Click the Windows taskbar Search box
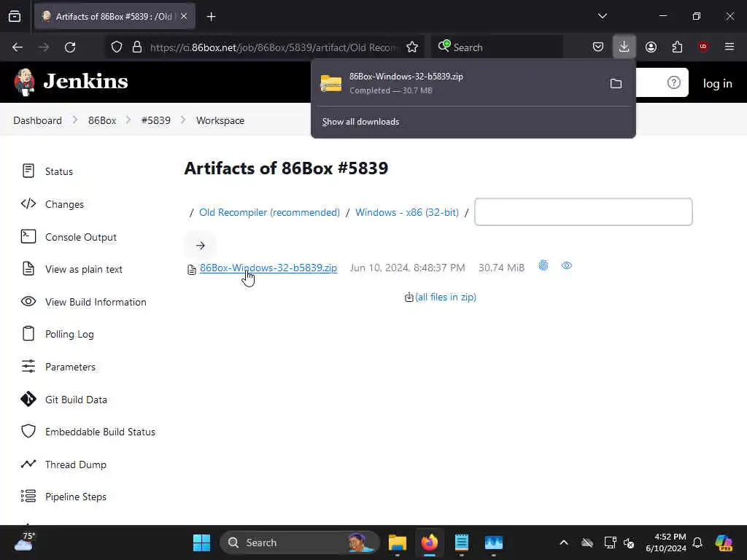Screen dimensions: 747x560 (300, 542)
